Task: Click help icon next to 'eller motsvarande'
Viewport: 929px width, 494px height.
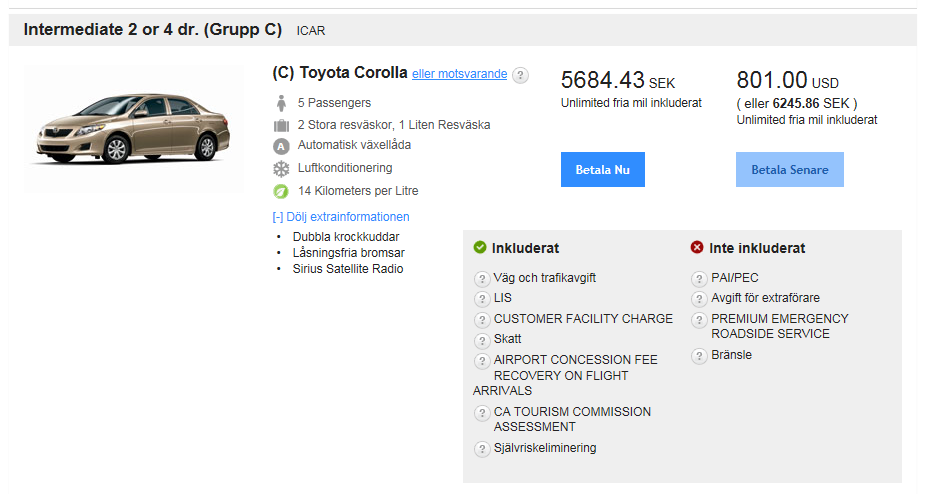Action: (x=521, y=75)
